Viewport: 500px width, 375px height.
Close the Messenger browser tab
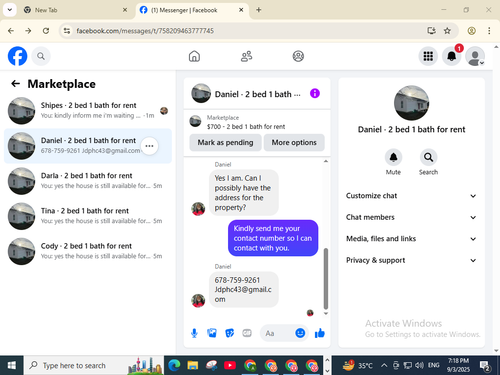tap(241, 10)
